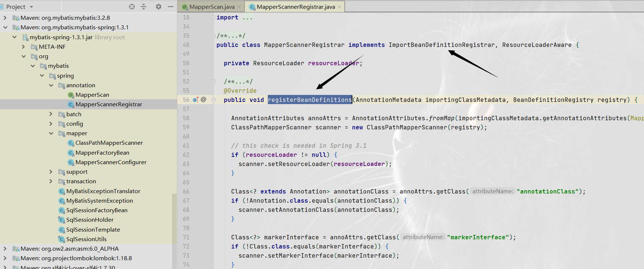The width and height of the screenshot is (644, 269).
Task: Hide the Project panel with minus icon
Action: coord(170,7)
